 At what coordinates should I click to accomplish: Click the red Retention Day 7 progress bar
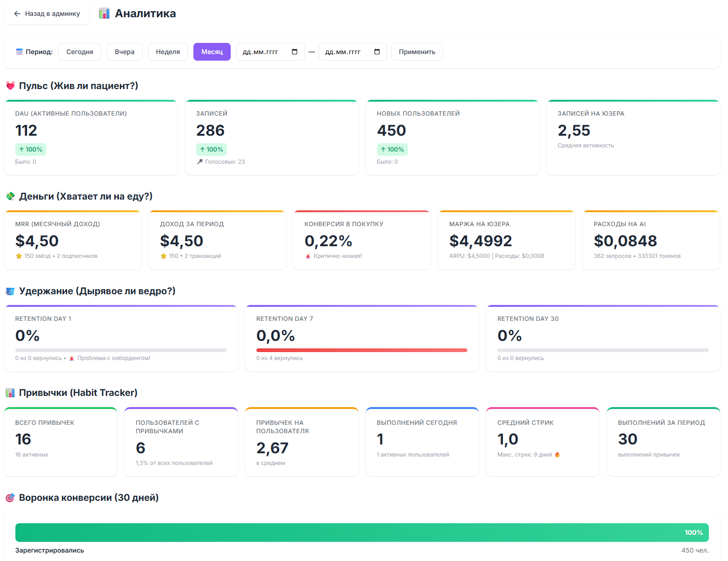tap(362, 350)
